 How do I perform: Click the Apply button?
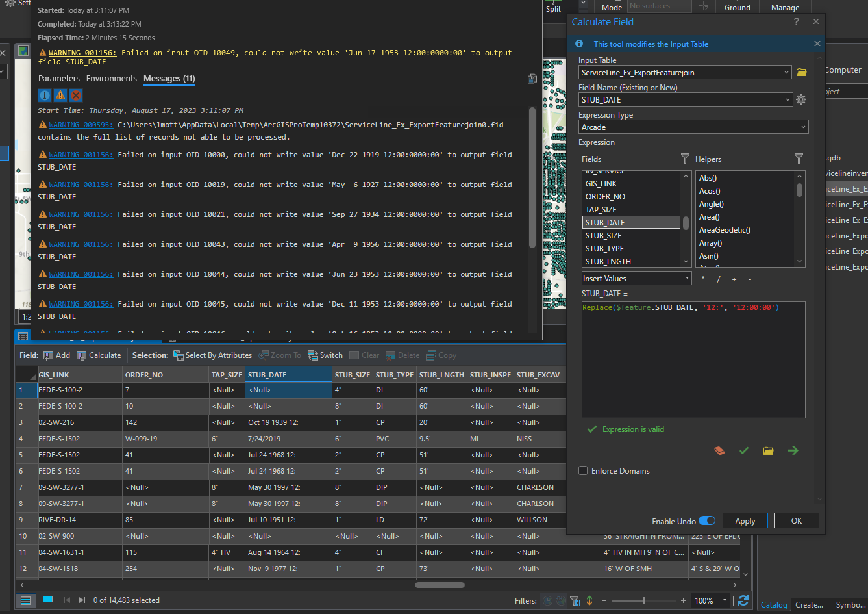pyautogui.click(x=745, y=521)
